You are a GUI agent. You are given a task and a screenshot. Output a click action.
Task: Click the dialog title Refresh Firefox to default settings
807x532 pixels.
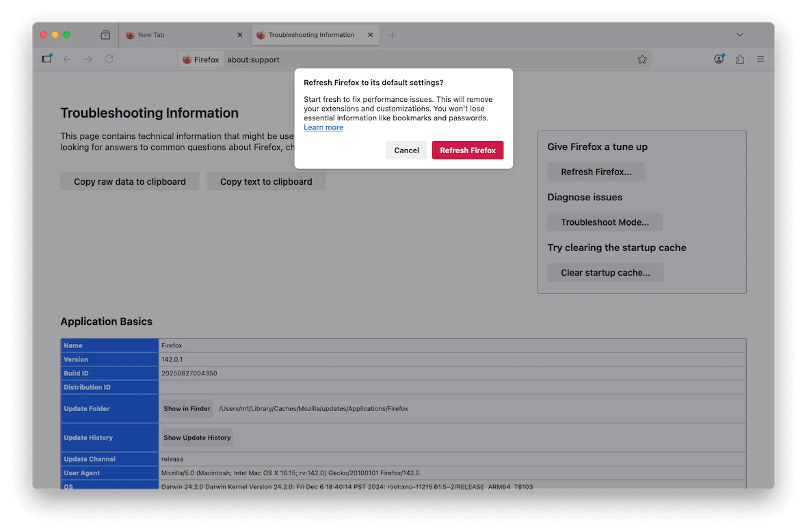click(x=373, y=82)
